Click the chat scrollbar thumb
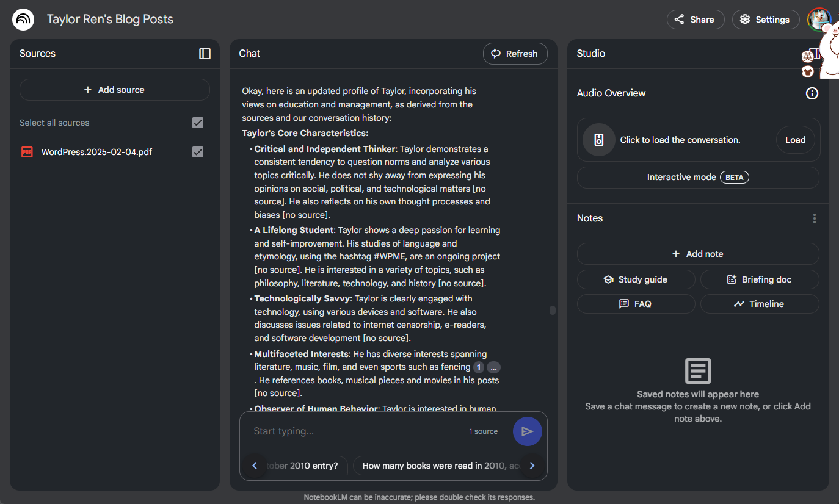The image size is (839, 504). click(553, 310)
